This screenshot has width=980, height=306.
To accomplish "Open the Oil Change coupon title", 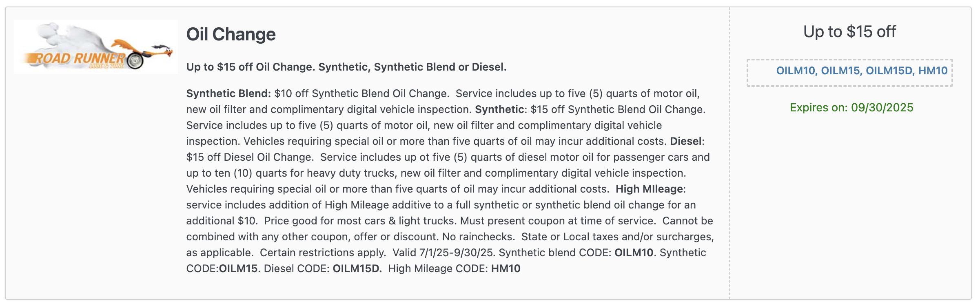I will (231, 34).
